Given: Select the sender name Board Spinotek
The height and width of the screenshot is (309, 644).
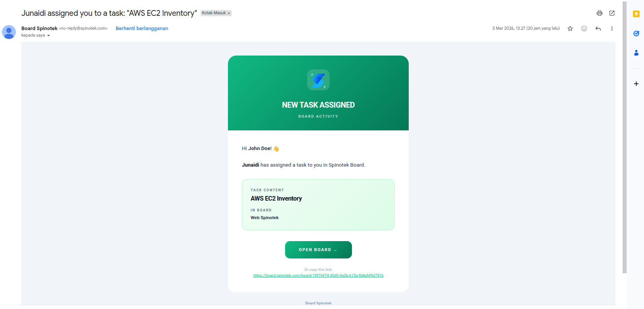Looking at the screenshot, I should (x=39, y=28).
